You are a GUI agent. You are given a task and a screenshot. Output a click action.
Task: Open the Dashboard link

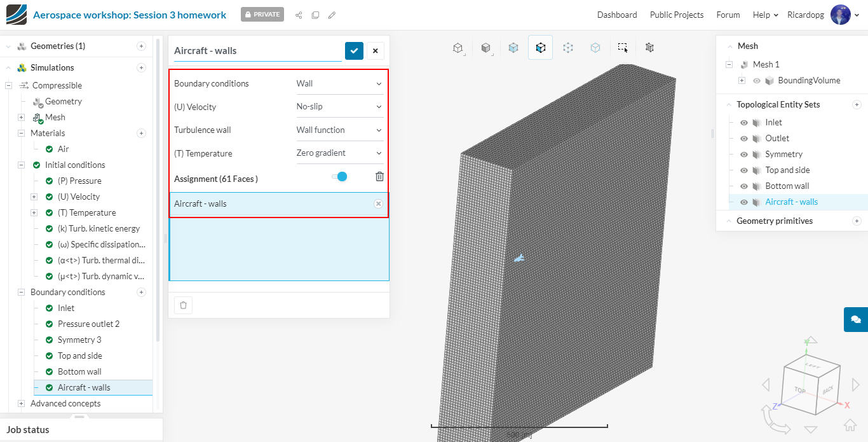(616, 15)
